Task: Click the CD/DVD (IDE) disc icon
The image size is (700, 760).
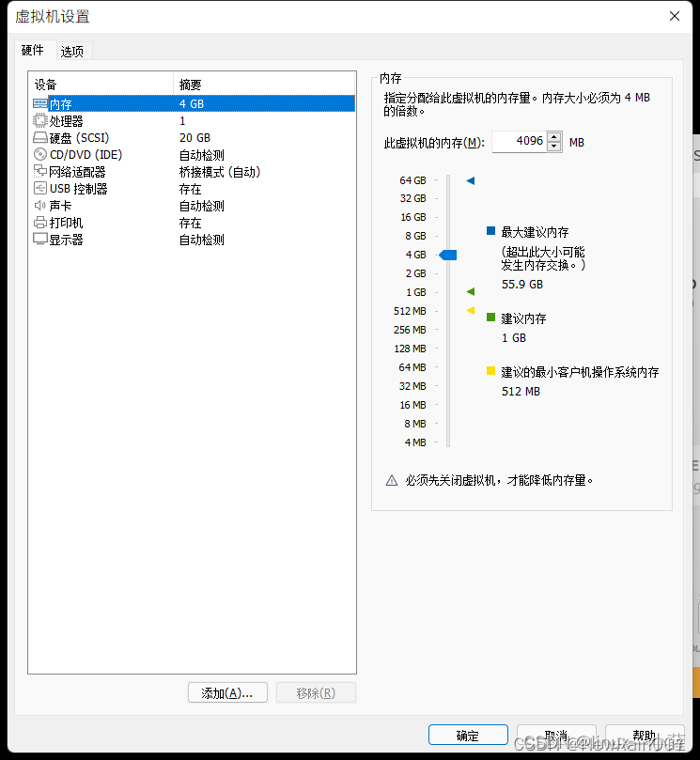Action: (40, 155)
